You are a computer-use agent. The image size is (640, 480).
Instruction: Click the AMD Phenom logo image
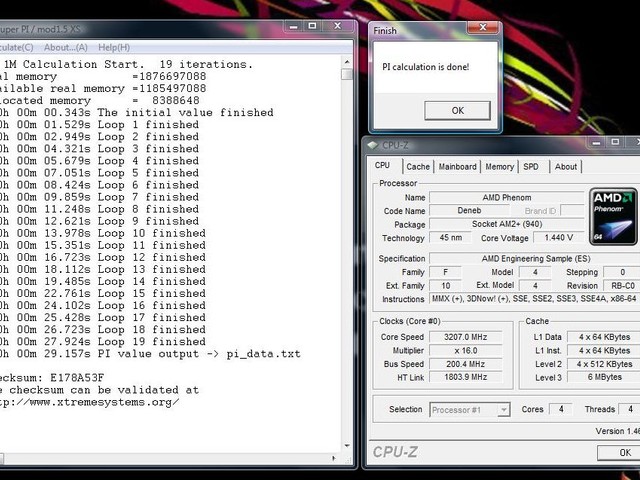613,216
